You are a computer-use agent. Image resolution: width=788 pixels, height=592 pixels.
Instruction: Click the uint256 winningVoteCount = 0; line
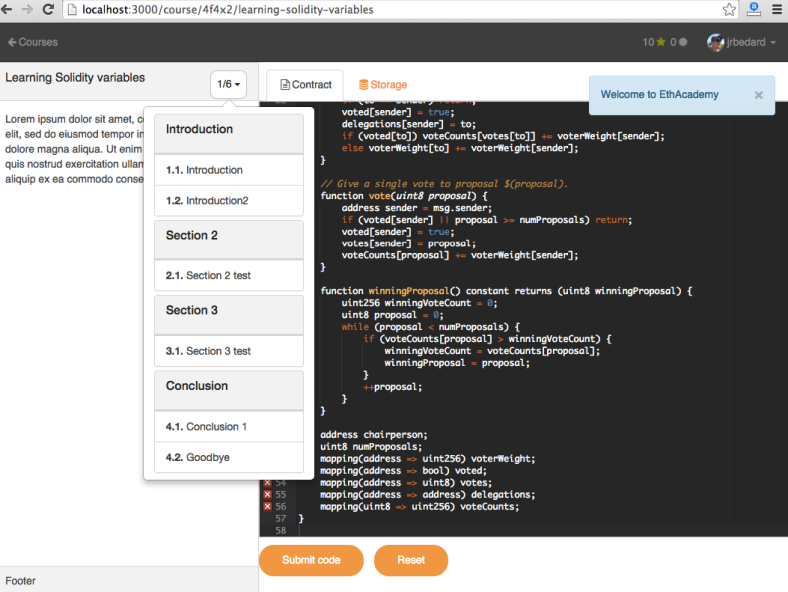(419, 303)
